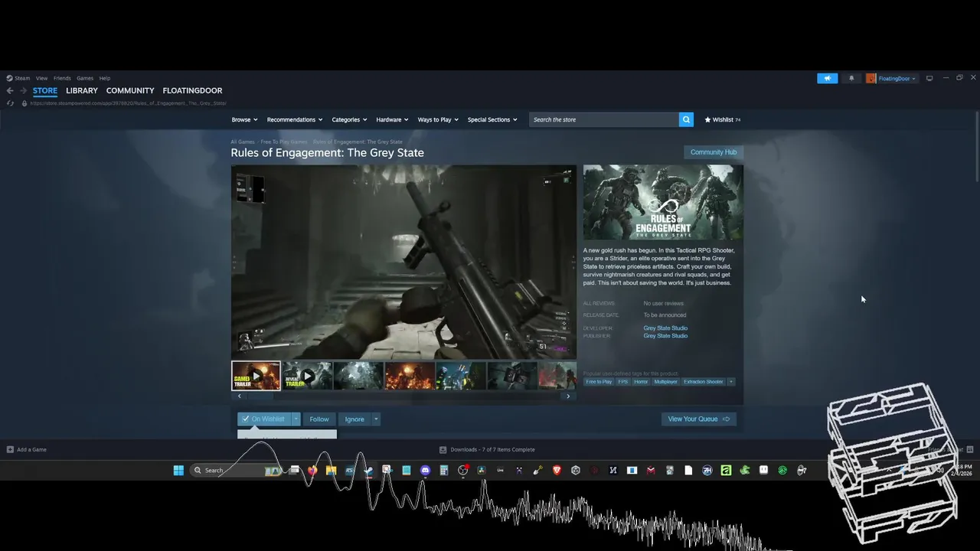Open the Windows Start button

(178, 470)
